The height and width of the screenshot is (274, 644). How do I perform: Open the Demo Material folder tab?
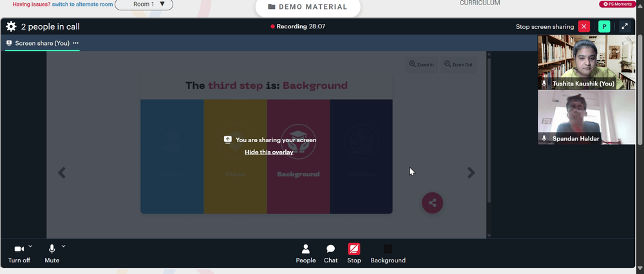pos(308,7)
